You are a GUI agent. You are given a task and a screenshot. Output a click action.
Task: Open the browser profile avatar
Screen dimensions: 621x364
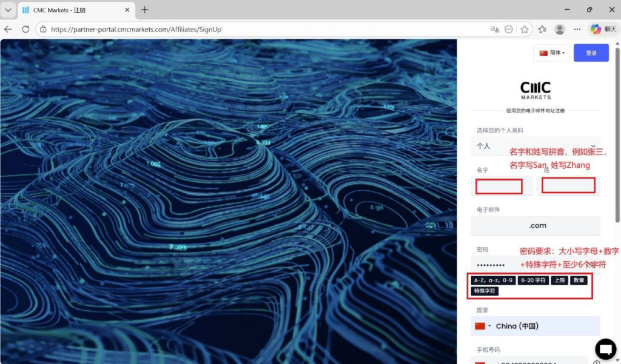coord(560,29)
